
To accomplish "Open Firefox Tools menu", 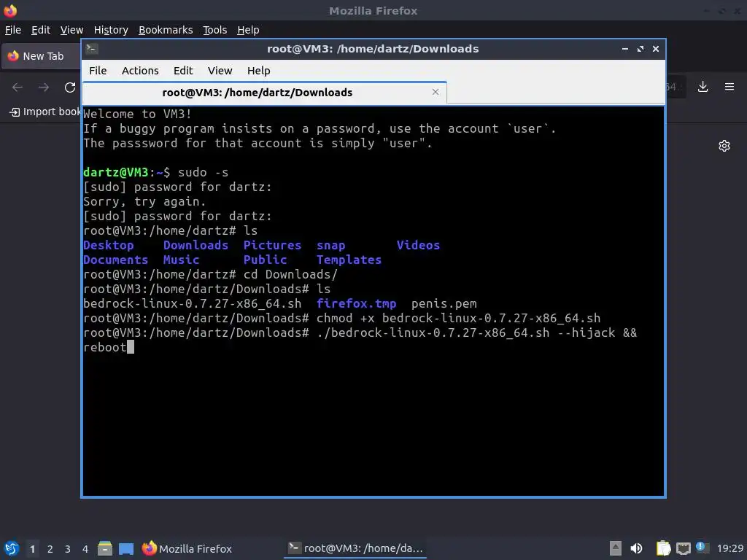I will (215, 30).
